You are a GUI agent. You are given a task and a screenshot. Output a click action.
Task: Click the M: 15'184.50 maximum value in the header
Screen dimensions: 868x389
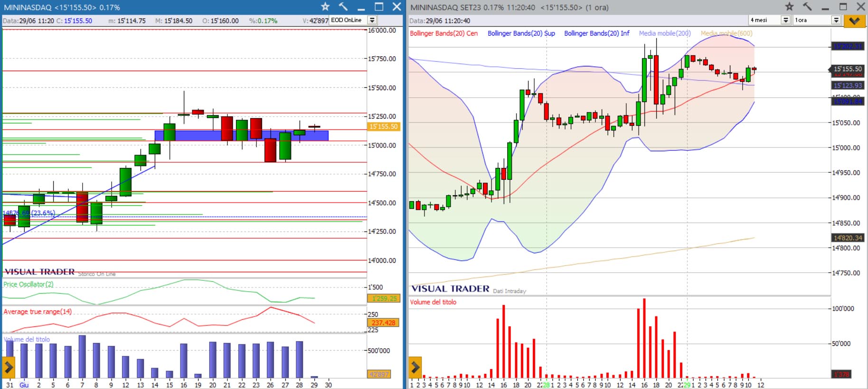(174, 20)
